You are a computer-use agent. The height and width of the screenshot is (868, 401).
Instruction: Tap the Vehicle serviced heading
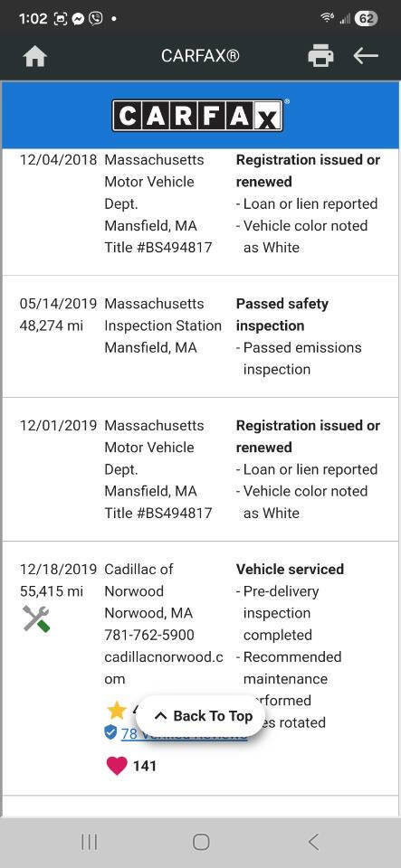[x=291, y=569]
